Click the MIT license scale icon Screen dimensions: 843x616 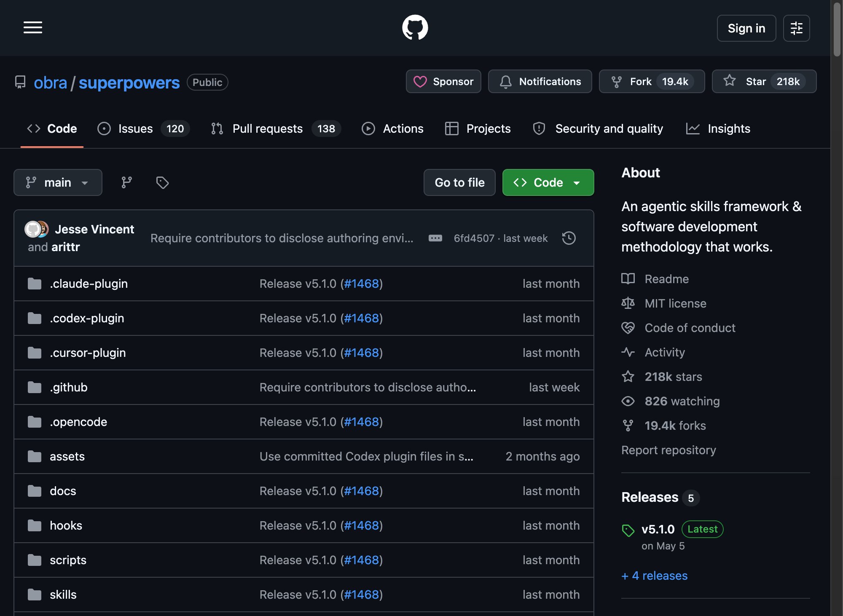click(628, 303)
